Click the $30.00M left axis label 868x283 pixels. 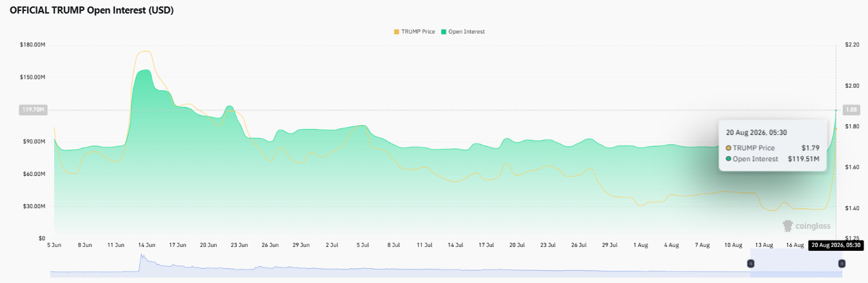[34, 206]
